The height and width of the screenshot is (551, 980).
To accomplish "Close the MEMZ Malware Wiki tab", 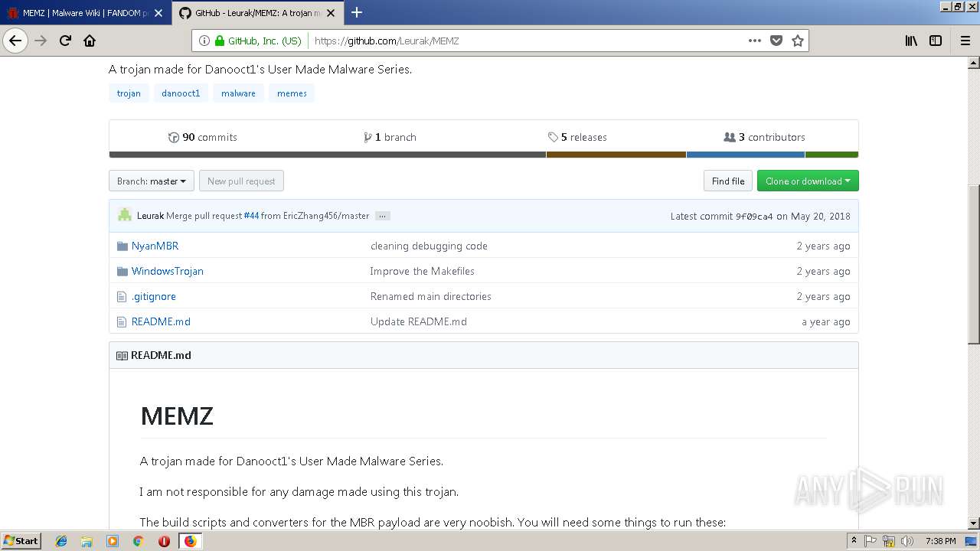I will point(158,13).
